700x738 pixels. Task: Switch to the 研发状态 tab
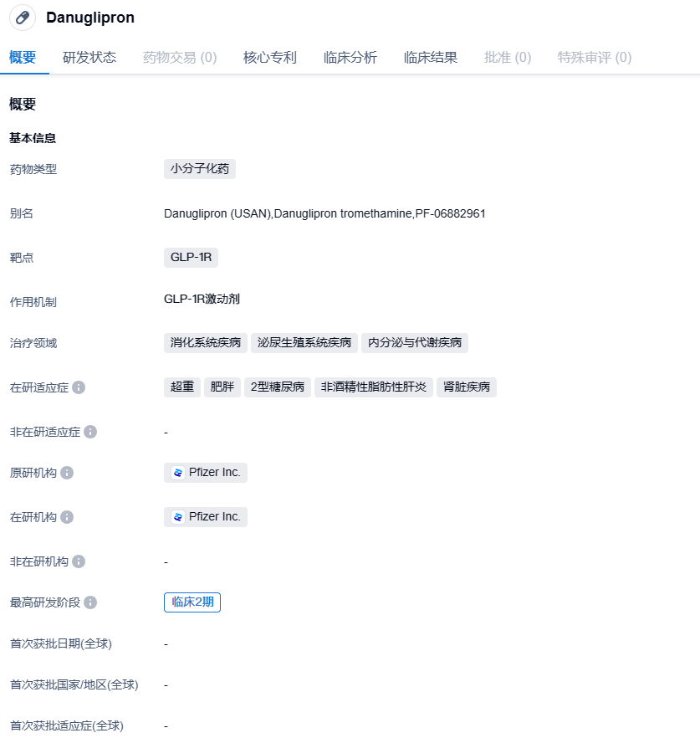click(89, 58)
